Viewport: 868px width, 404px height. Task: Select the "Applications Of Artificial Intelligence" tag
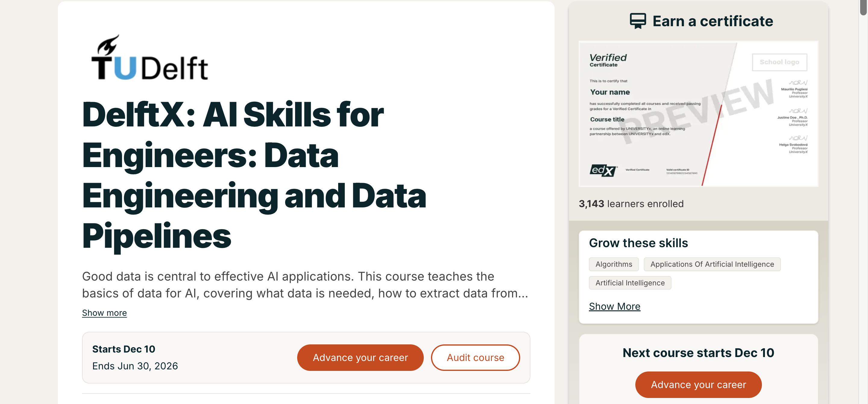click(712, 264)
